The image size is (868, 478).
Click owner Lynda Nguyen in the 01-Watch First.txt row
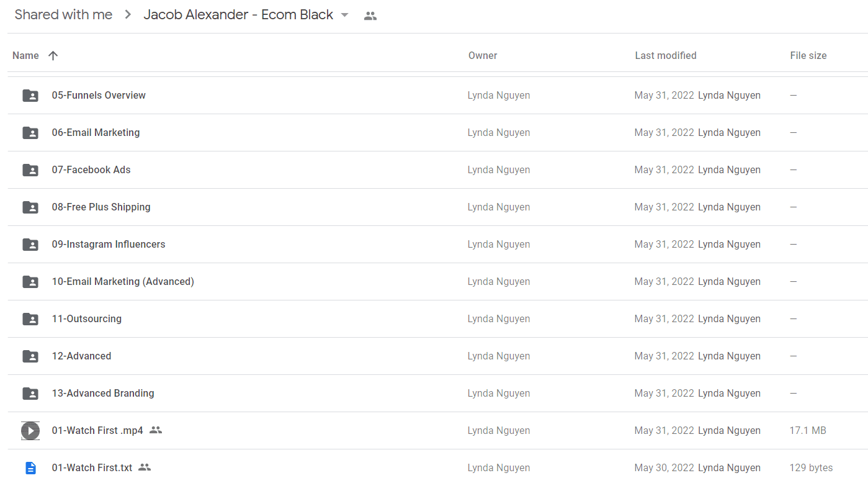[499, 467]
